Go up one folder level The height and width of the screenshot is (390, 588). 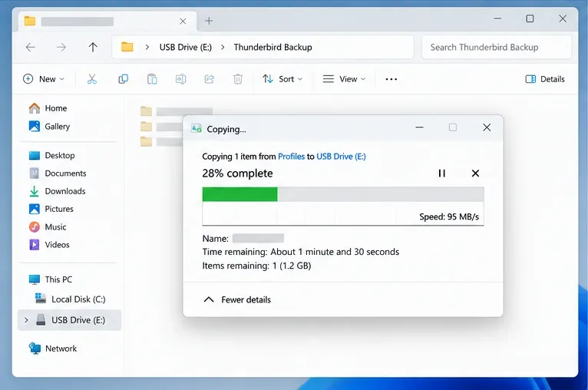93,48
